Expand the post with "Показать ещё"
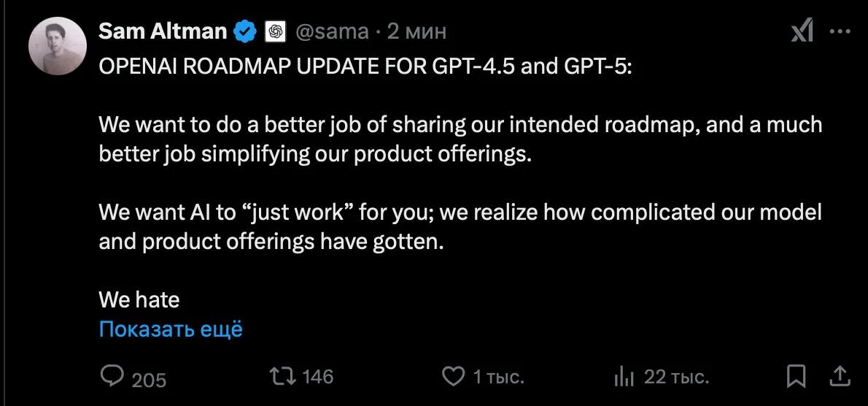Screen dimensions: 868x406 (x=171, y=329)
